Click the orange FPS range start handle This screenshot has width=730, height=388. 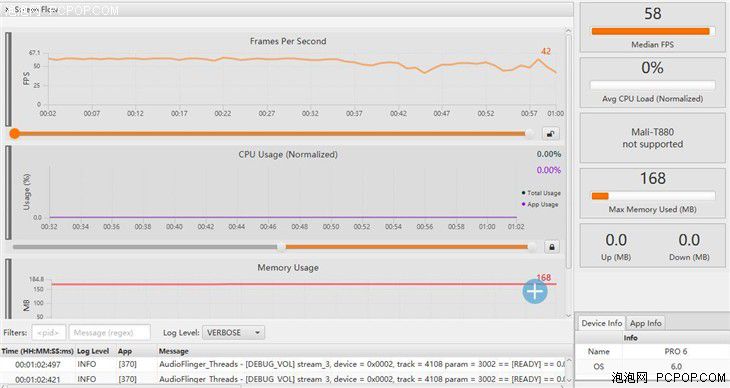pyautogui.click(x=15, y=134)
